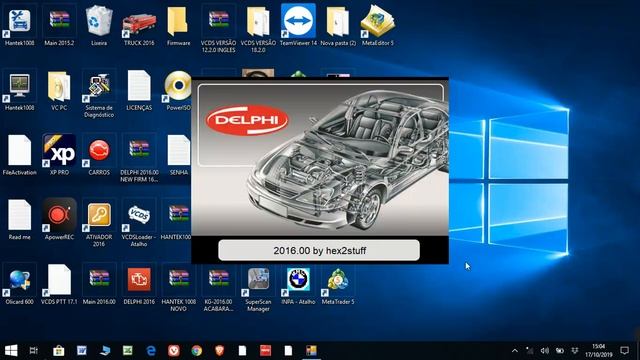Open the Firmware folder
This screenshot has height=360, width=640.
coord(178,24)
